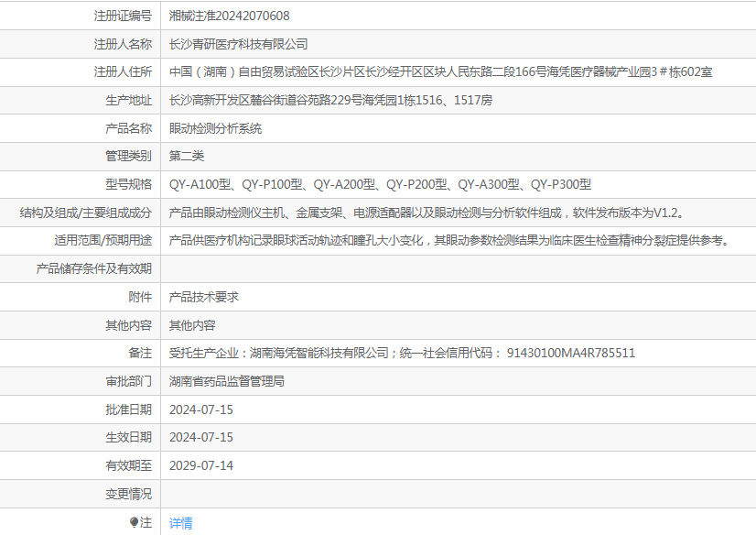
Task: Select the 批准日期 value 2024-07-15
Action: [201, 409]
